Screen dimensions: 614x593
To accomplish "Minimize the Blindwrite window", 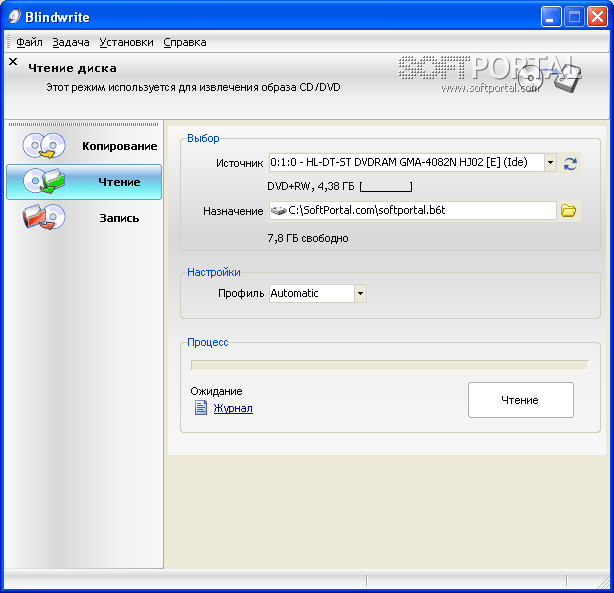I will [x=551, y=17].
